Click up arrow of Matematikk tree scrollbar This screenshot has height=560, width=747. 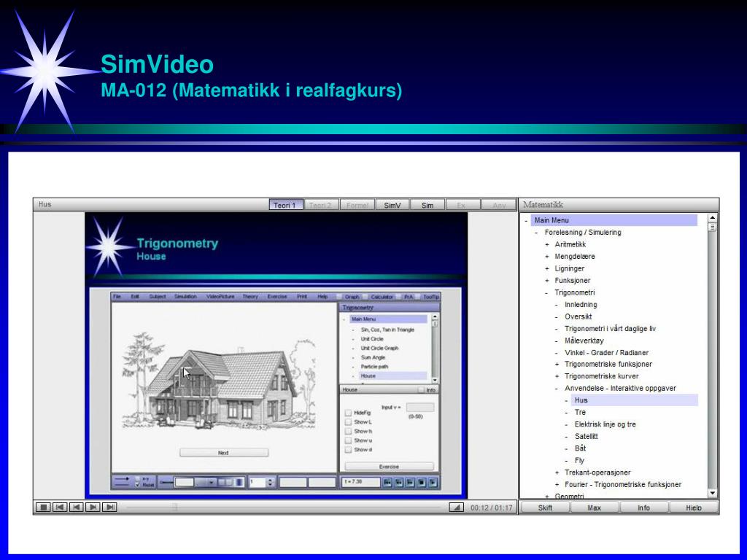click(x=712, y=217)
